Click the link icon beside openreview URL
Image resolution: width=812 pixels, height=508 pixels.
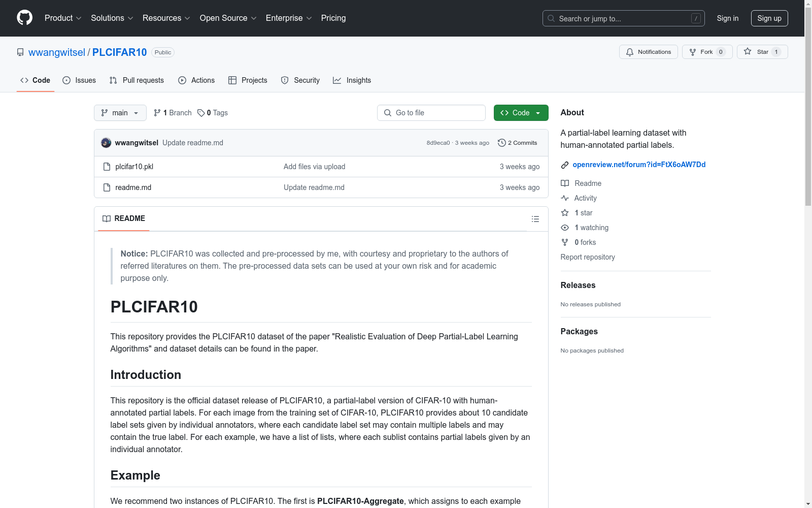pyautogui.click(x=565, y=165)
